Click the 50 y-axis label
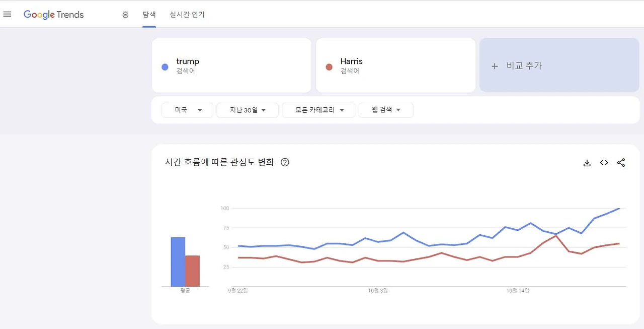 coord(226,247)
